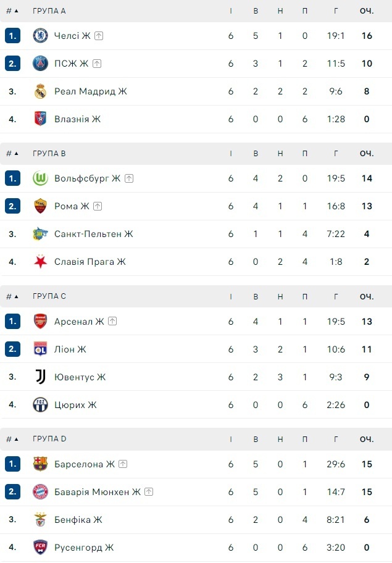Image resolution: width=392 pixels, height=563 pixels.
Task: Click promotion arrow icon next to Челсі Ж
Action: (99, 36)
